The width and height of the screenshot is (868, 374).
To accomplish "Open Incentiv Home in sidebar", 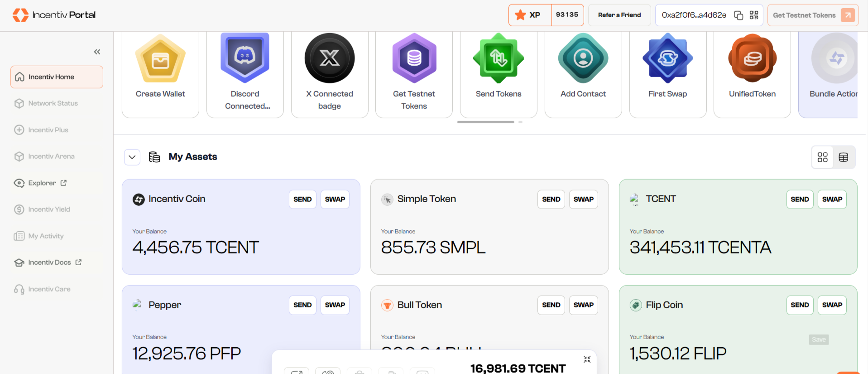I will point(57,77).
